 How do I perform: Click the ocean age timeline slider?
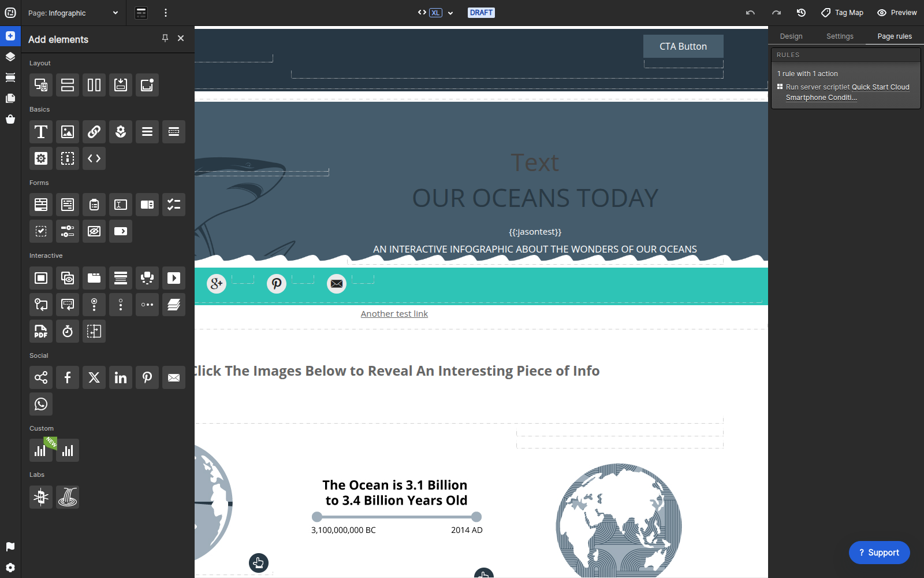[x=396, y=517]
